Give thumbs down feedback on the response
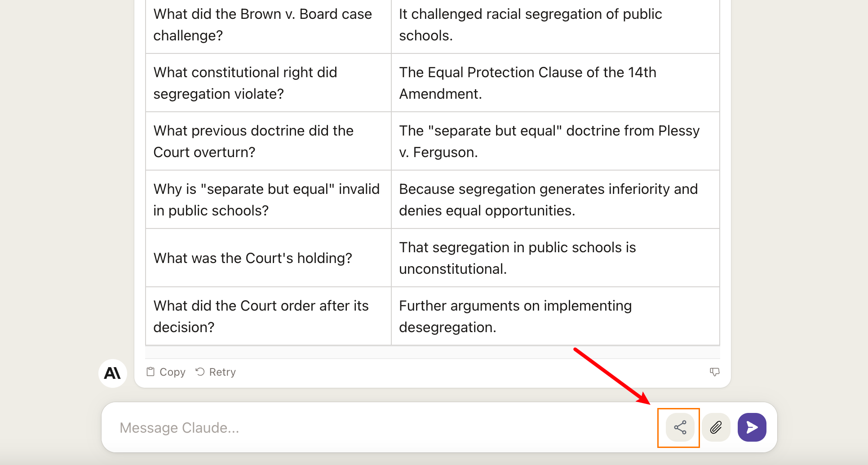Viewport: 868px width, 465px height. (x=714, y=372)
